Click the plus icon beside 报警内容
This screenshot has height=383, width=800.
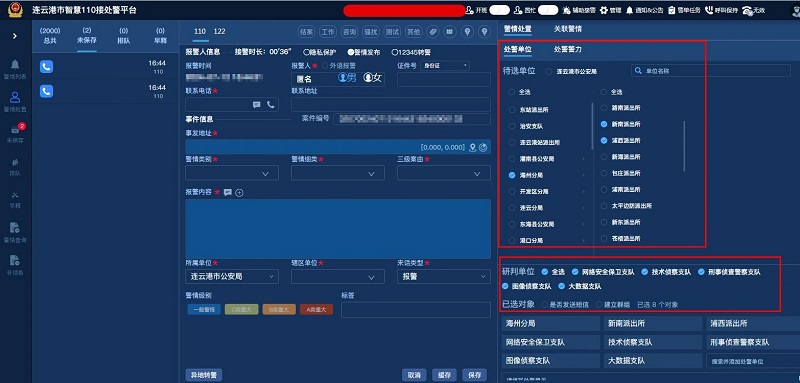point(239,192)
